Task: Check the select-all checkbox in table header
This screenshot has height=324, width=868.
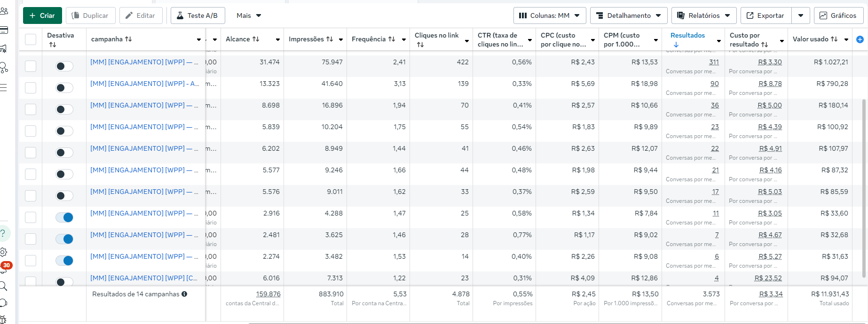Action: click(x=31, y=39)
